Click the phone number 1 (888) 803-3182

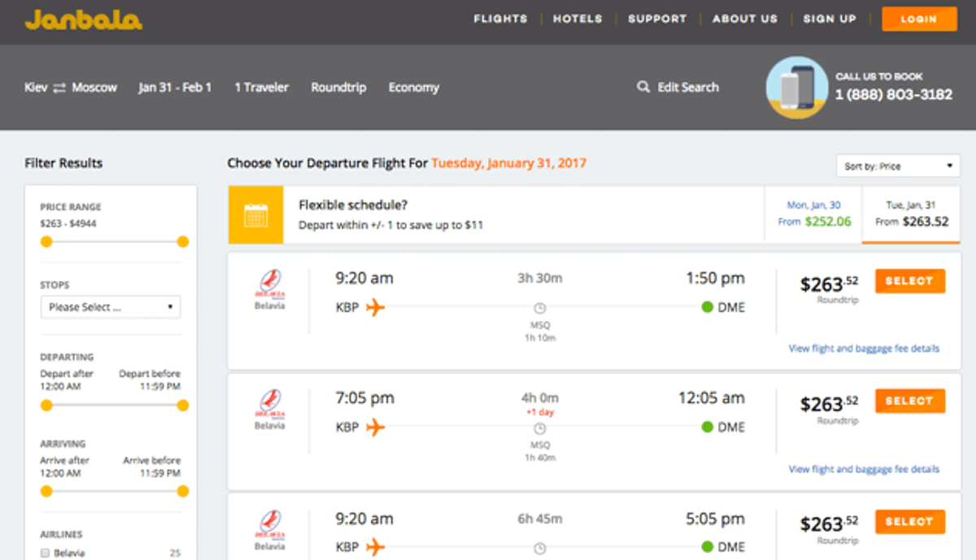(894, 94)
